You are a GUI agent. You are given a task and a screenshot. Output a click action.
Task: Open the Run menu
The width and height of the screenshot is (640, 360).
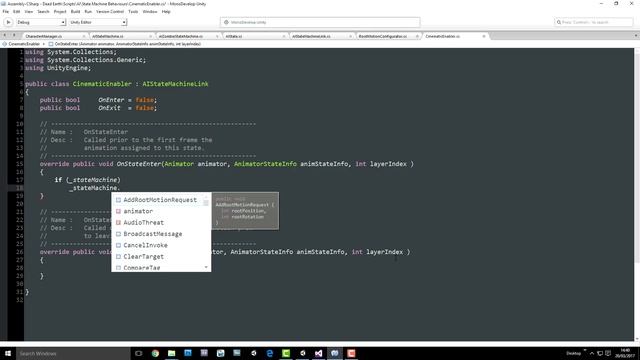click(x=88, y=11)
